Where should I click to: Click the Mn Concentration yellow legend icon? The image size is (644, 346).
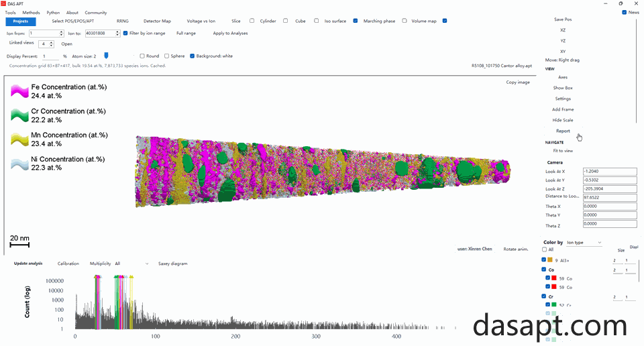click(x=19, y=139)
